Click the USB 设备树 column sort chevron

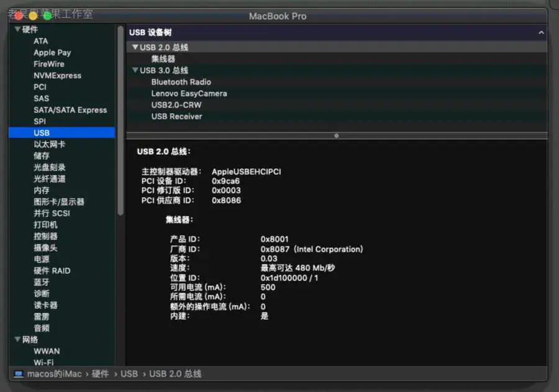[541, 32]
